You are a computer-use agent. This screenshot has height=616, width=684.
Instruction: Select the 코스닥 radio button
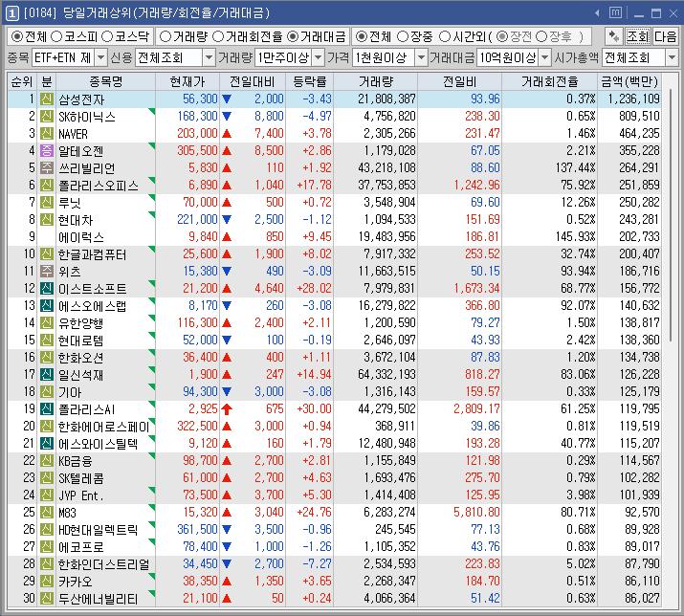[107, 36]
